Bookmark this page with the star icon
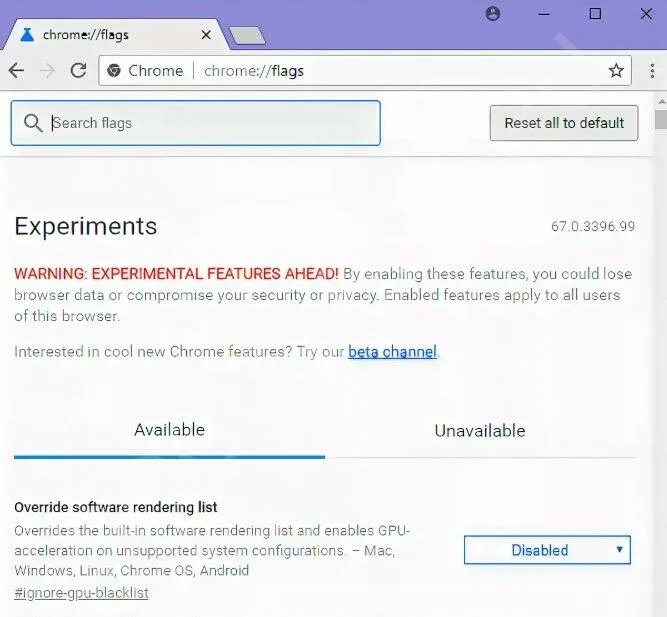667x617 pixels. pyautogui.click(x=616, y=71)
